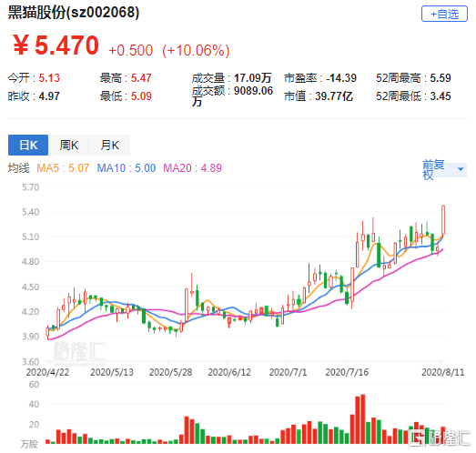
Task: Add stock via +自选 button
Action: coord(444,14)
